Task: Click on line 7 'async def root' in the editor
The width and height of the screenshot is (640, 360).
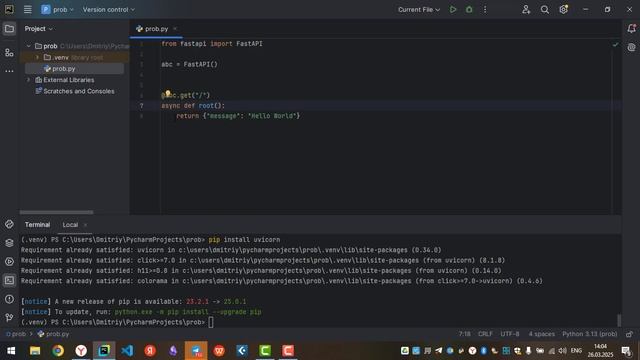Action: (x=193, y=106)
